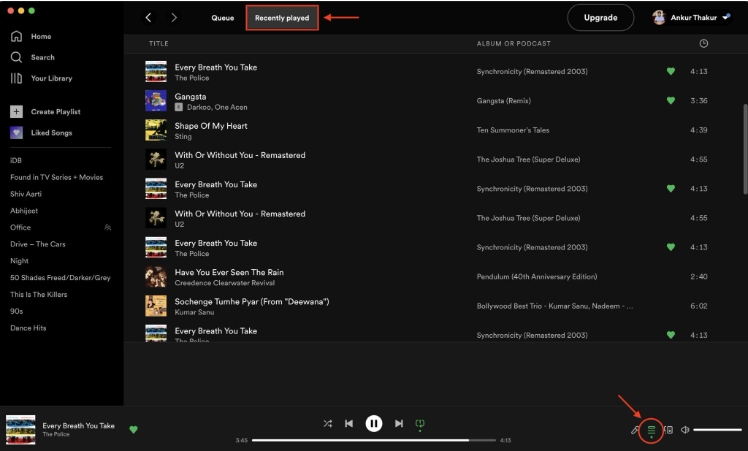
Task: Toggle shuffle playback
Action: [x=327, y=424]
